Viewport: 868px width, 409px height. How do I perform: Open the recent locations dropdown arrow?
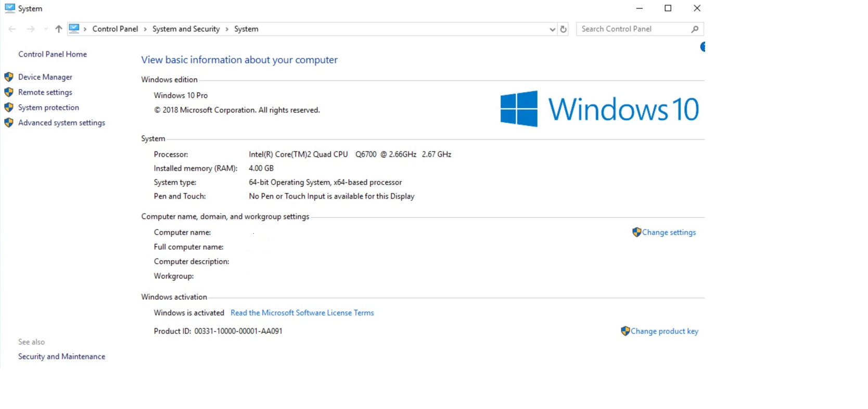pyautogui.click(x=46, y=29)
